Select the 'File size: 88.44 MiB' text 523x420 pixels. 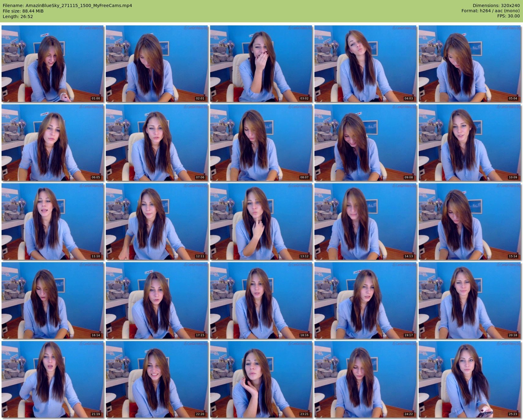(x=23, y=11)
